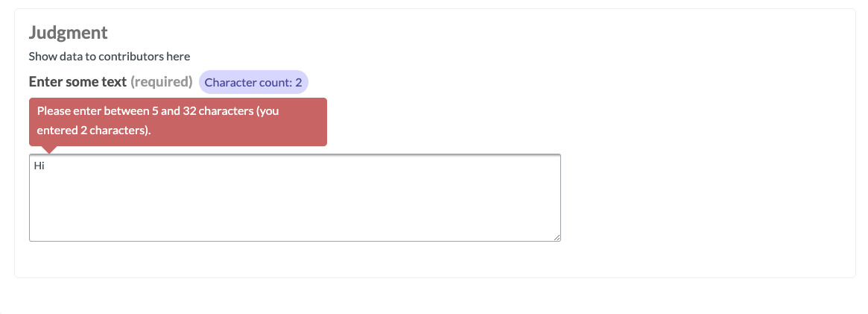Click the letter H in the text area

[38, 166]
